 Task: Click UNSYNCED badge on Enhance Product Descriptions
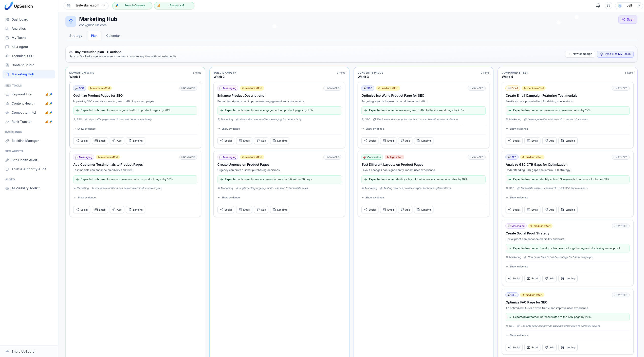pyautogui.click(x=332, y=88)
